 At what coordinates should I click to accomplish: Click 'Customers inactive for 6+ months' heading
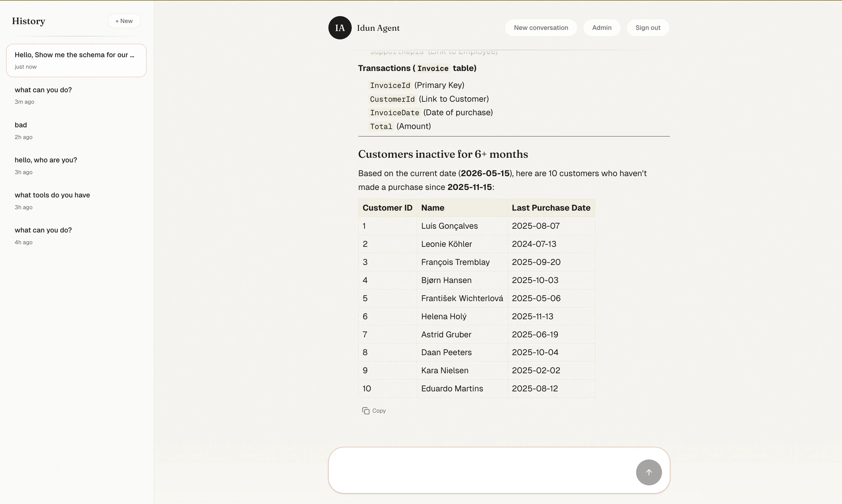443,154
